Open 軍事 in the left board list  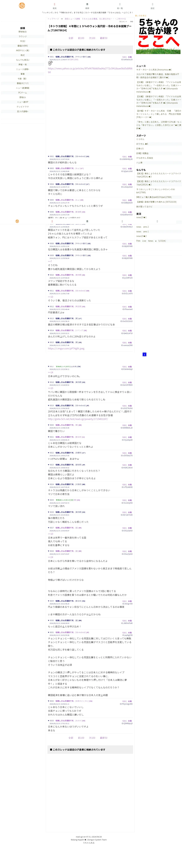click(x=23, y=74)
